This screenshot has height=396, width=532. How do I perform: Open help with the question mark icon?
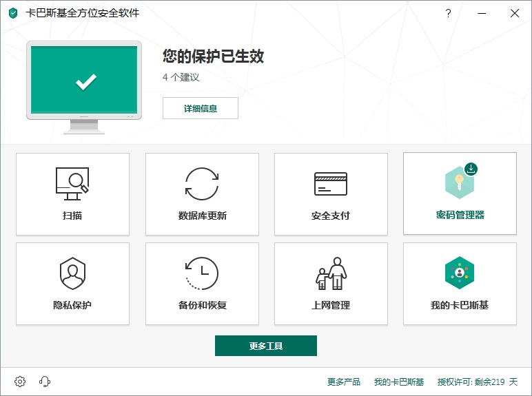click(x=448, y=13)
